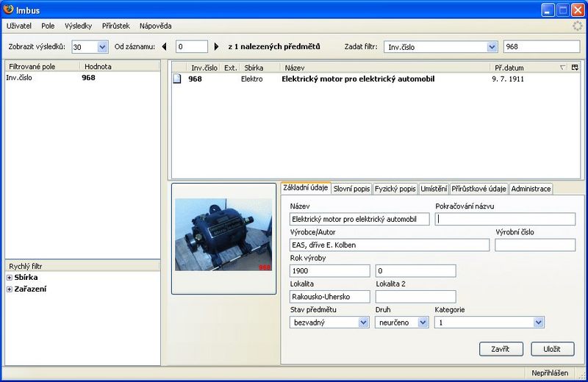Viewport: 588px width, 382px height.
Task: Open the Kategorie dropdown
Action: 539,322
